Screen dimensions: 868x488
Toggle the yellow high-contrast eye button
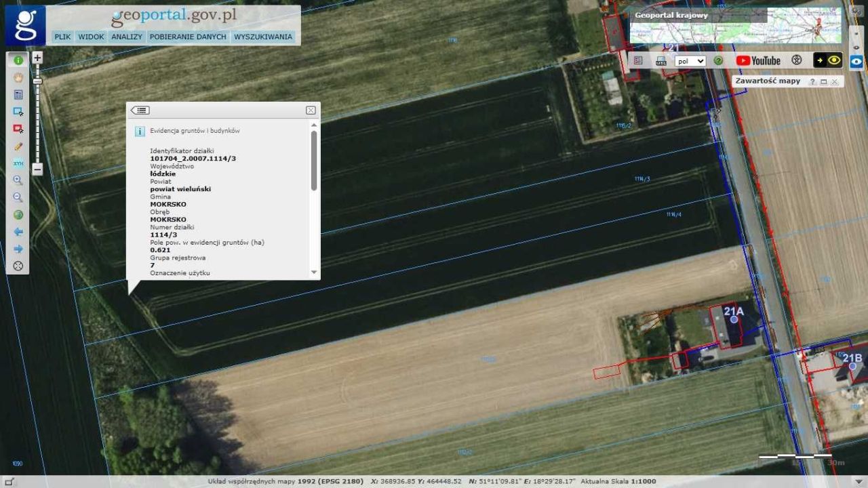[x=827, y=60]
